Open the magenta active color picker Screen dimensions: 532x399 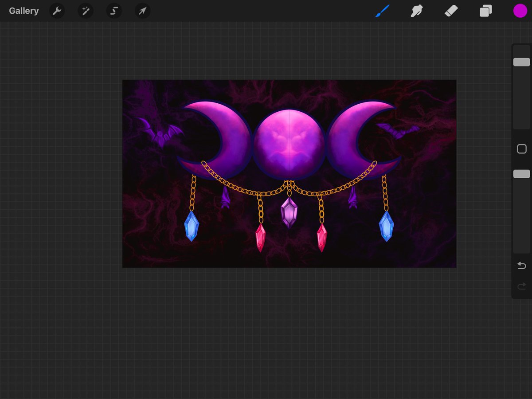[520, 11]
